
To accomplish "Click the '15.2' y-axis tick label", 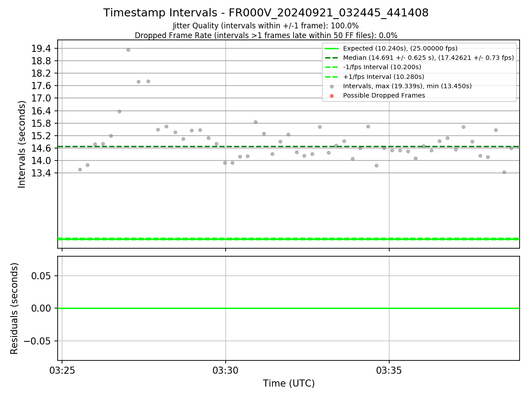I will (x=41, y=136).
